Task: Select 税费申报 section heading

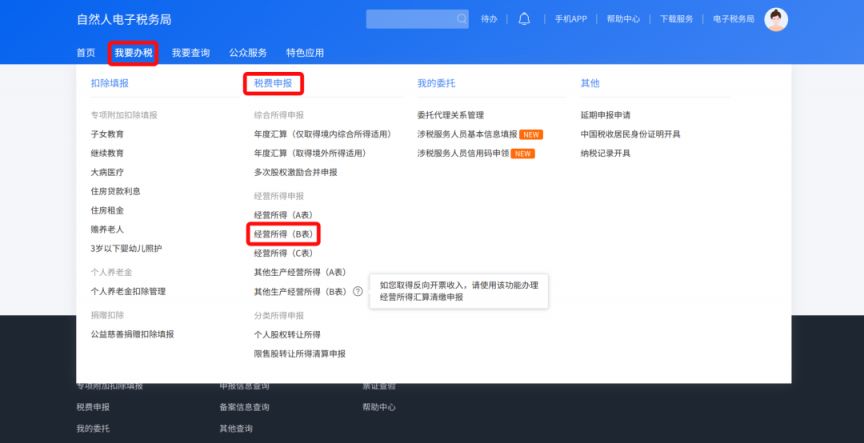Action: [x=273, y=83]
